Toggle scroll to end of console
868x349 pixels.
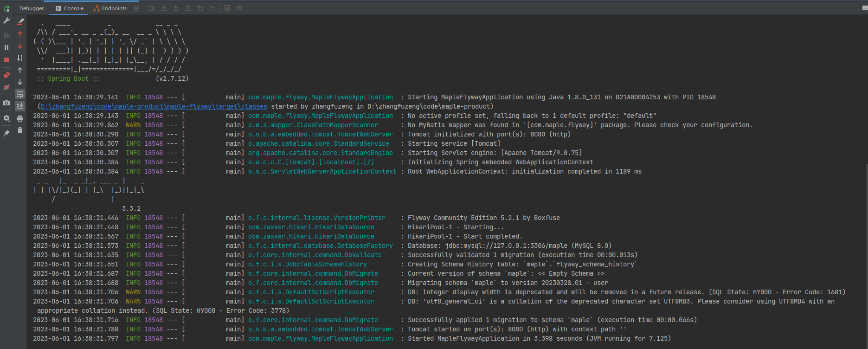(20, 106)
